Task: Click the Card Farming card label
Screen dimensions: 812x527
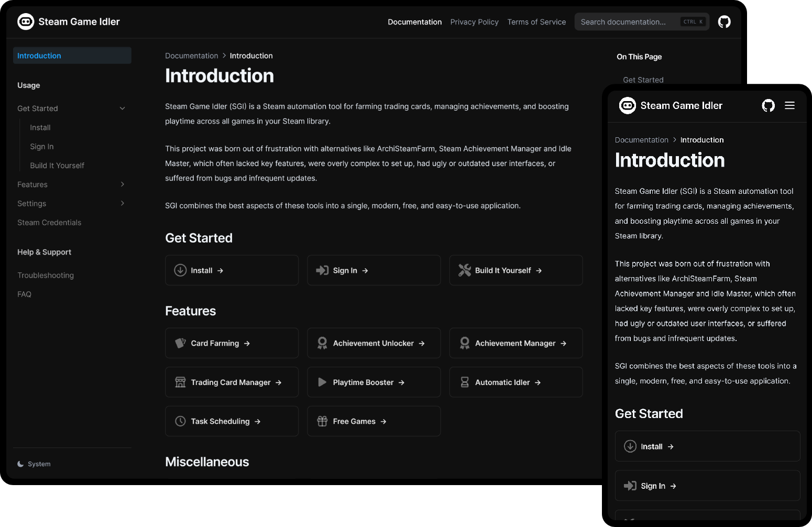Action: pos(215,344)
